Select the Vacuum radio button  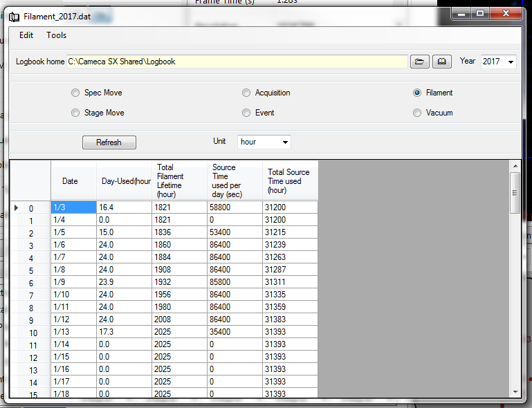click(x=417, y=113)
